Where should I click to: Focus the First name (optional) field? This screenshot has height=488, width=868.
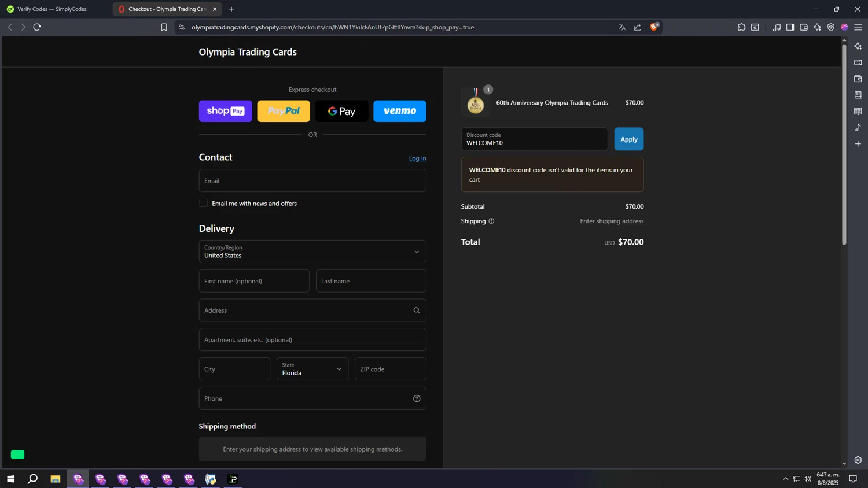click(254, 281)
